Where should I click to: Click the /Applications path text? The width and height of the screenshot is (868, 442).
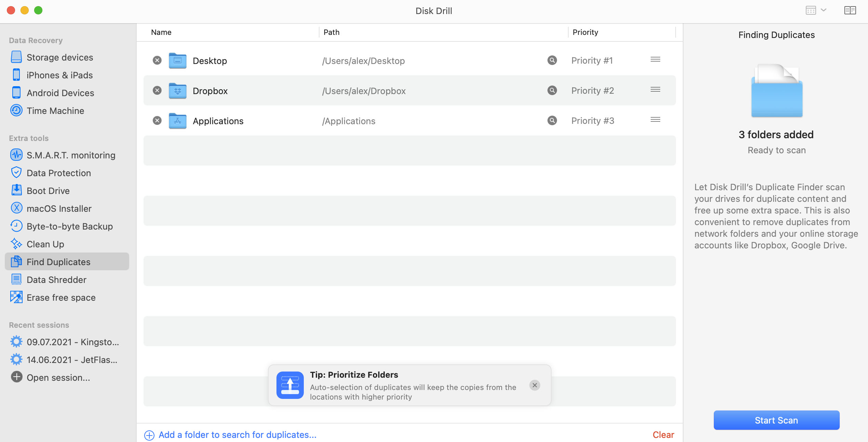point(349,121)
